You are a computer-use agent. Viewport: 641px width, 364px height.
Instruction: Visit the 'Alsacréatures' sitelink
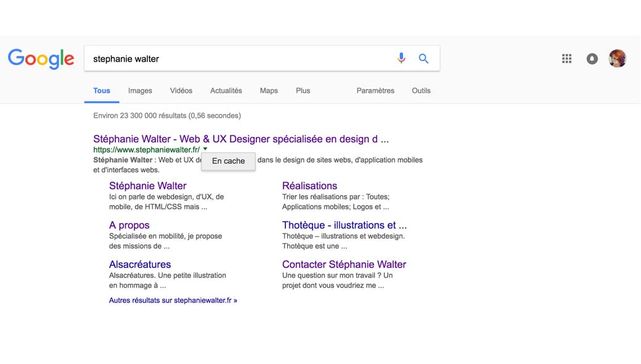coord(140,264)
